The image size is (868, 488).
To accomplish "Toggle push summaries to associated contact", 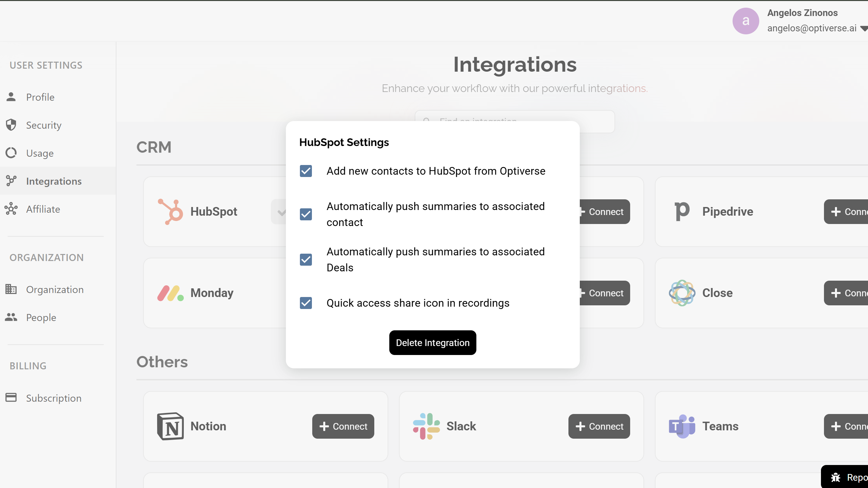I will [x=306, y=214].
